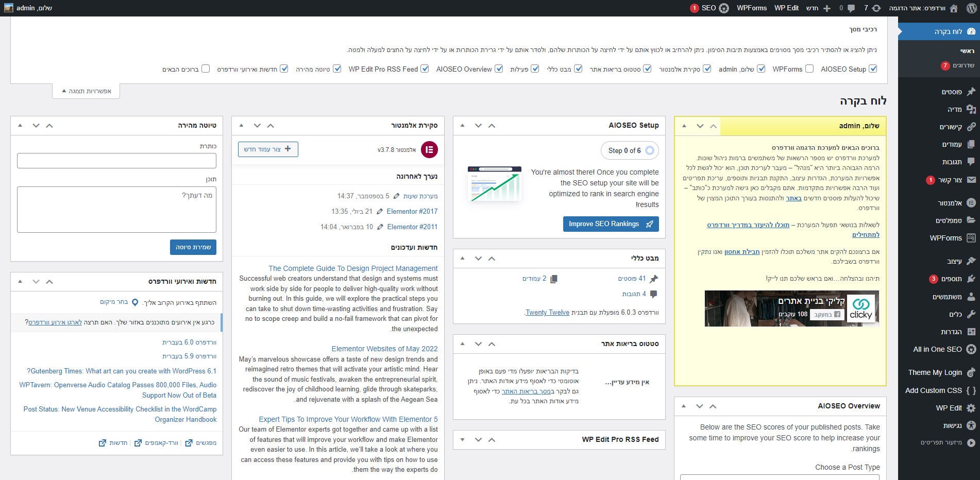Open the Theme My Login sidebar icon
980x480 pixels.
pyautogui.click(x=971, y=372)
